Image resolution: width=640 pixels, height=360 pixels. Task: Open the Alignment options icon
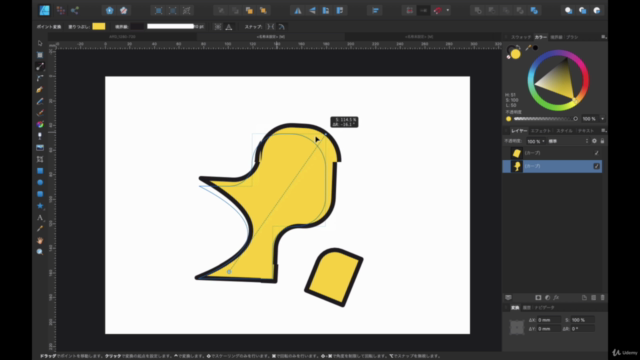tap(375, 11)
